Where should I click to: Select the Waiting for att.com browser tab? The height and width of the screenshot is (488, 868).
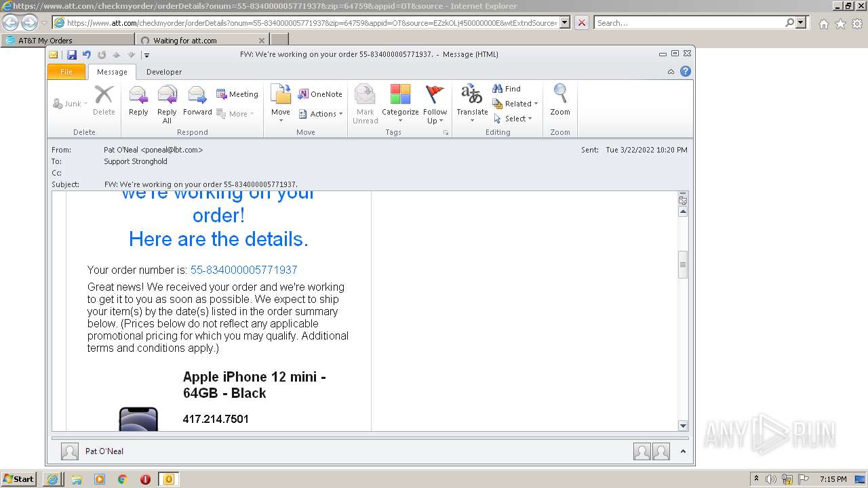(202, 40)
